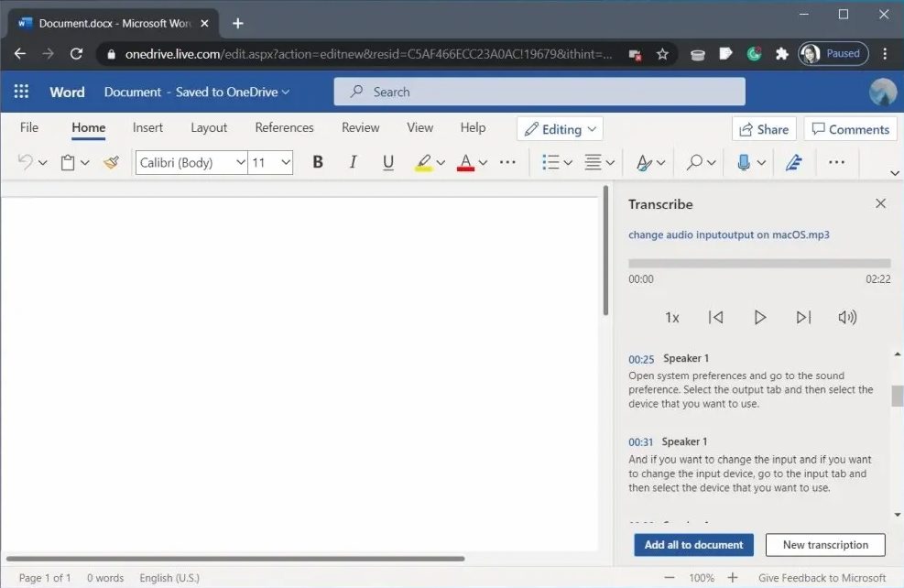Viewport: 904px width, 588px height.
Task: Expand bullet list style arrow
Action: click(x=568, y=163)
